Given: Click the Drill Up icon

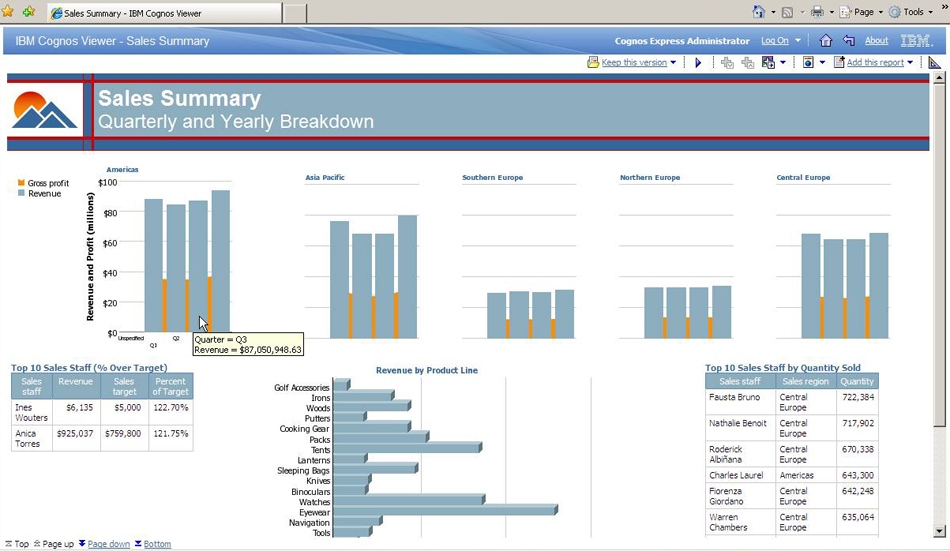Looking at the screenshot, I should point(748,62).
